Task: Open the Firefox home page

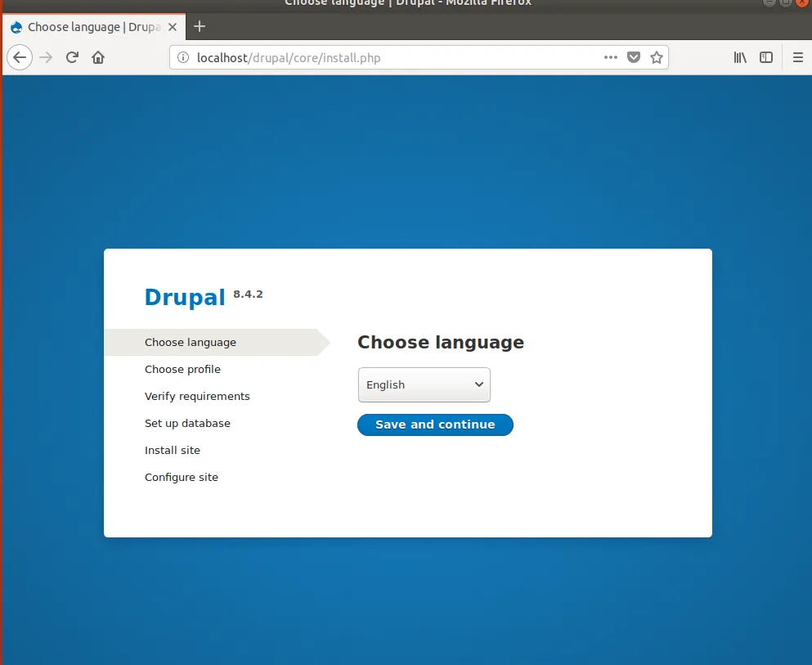Action: pyautogui.click(x=98, y=57)
